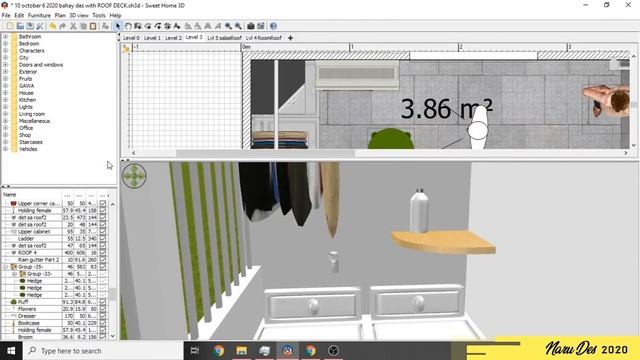640x360 pixels.
Task: Toggle visibility checkbox for Puff
Action: click(x=102, y=302)
